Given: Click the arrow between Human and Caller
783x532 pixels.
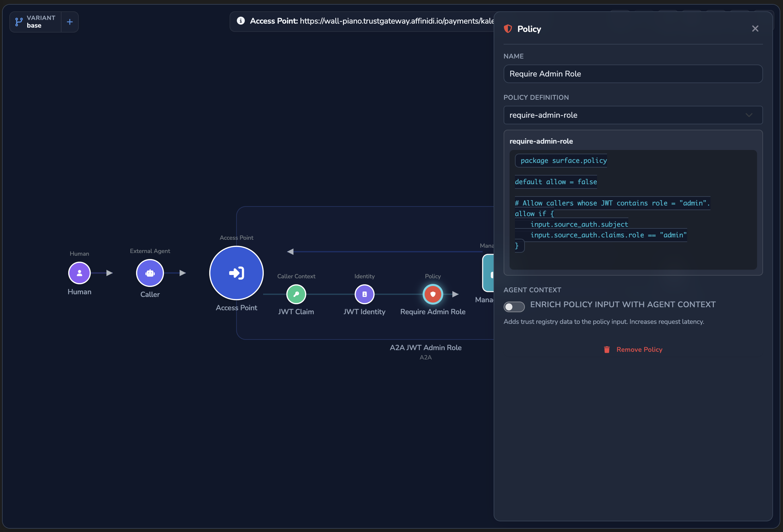Looking at the screenshot, I should pyautogui.click(x=109, y=273).
